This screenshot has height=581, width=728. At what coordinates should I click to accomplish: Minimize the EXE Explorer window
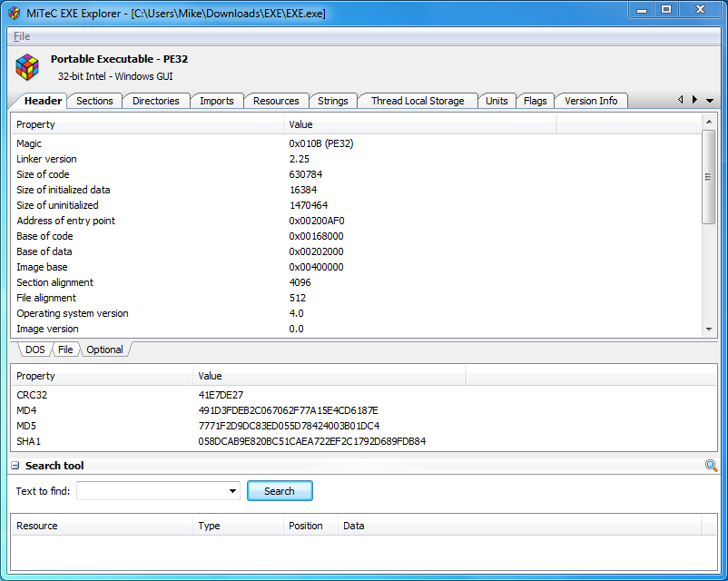642,10
